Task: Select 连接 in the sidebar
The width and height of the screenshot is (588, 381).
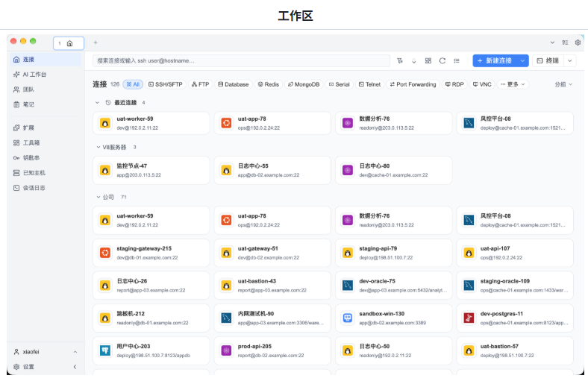Action: (x=45, y=59)
